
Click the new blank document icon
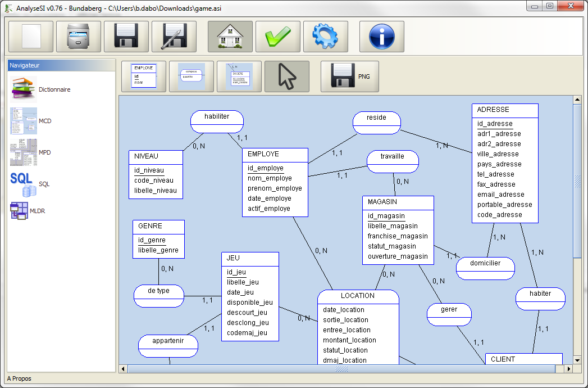click(31, 37)
